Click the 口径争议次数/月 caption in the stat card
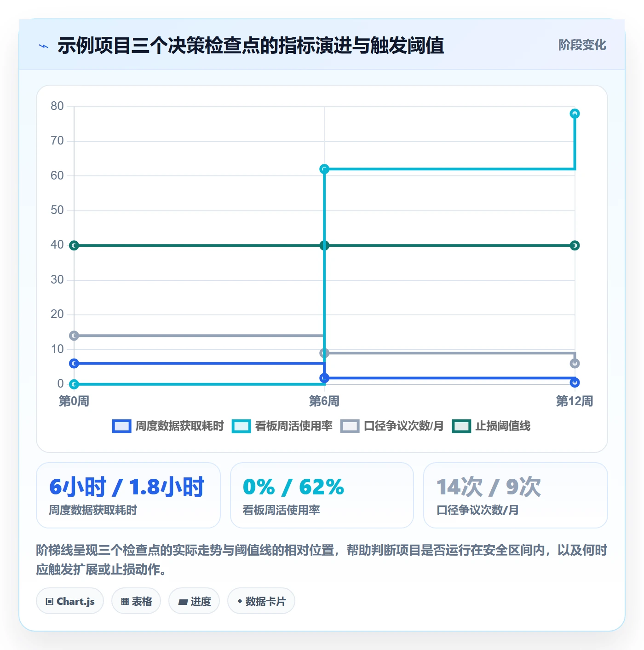The height and width of the screenshot is (650, 644). (477, 510)
